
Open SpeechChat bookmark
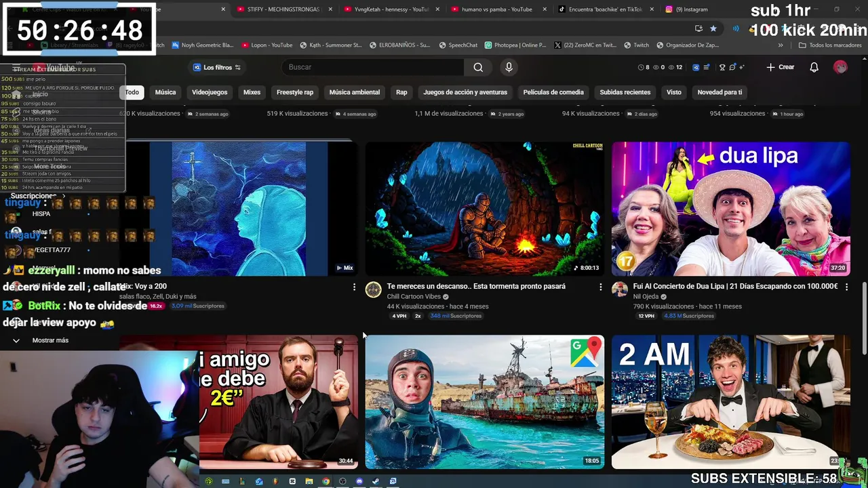pos(458,45)
